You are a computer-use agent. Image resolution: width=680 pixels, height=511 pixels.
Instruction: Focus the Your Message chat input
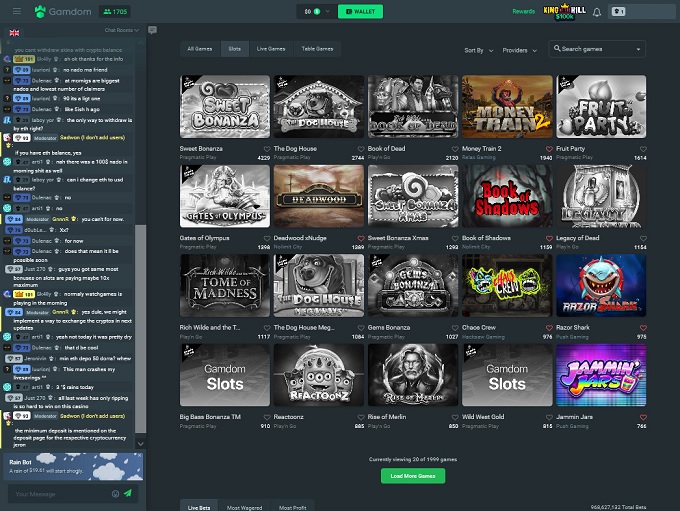62,494
